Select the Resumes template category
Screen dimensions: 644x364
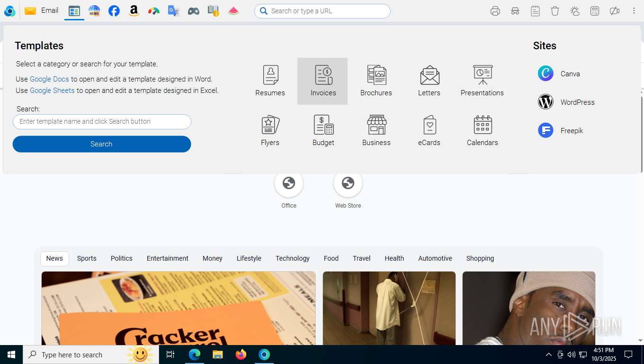point(270,81)
